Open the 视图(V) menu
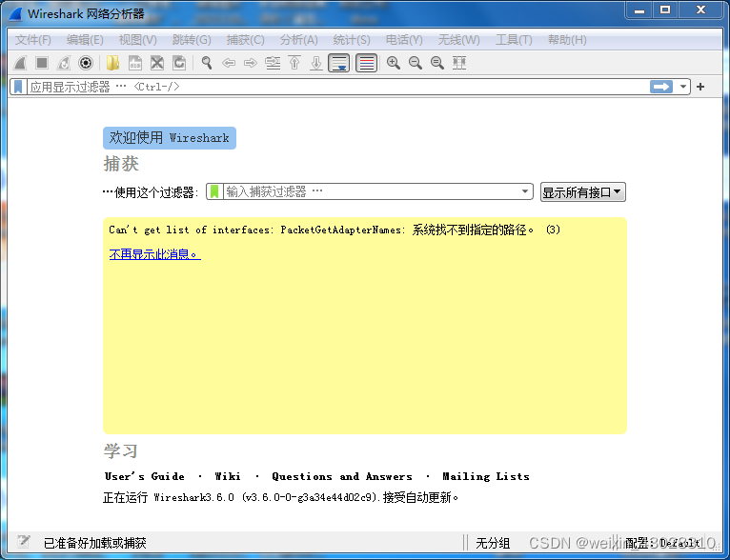This screenshot has height=560, width=730. 138,40
